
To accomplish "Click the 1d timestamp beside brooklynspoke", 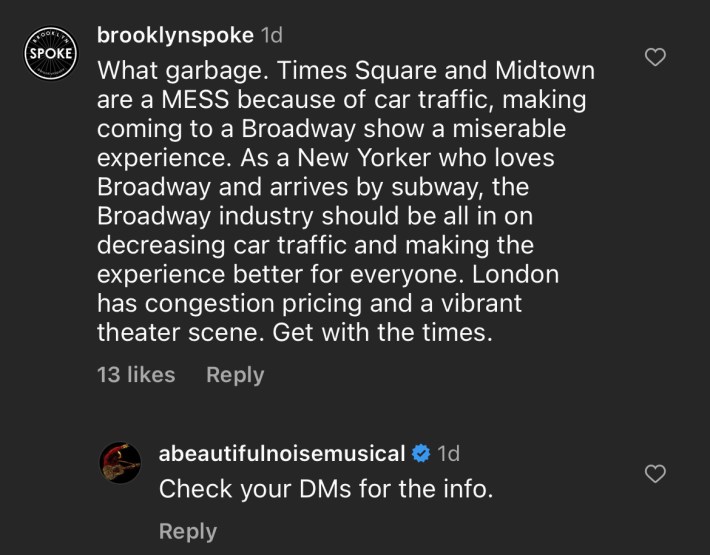I will click(271, 35).
